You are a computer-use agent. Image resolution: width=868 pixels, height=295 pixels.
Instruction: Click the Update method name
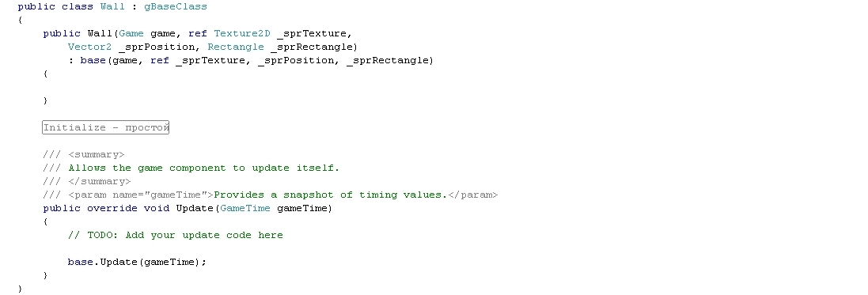(x=195, y=208)
